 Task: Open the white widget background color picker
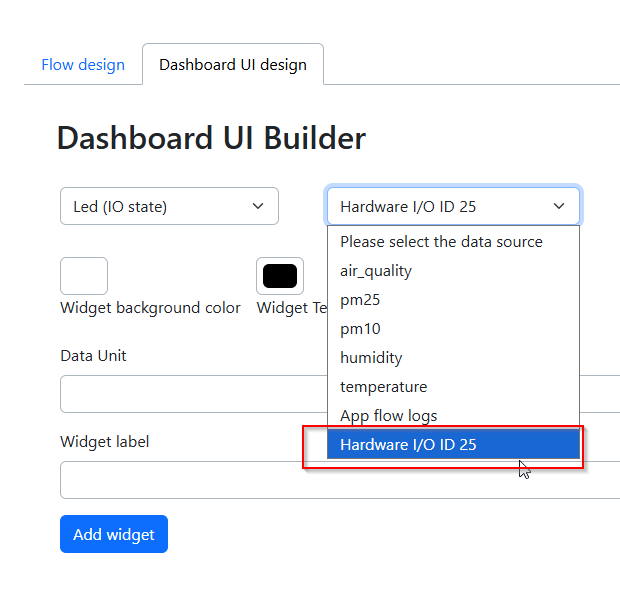pyautogui.click(x=84, y=276)
